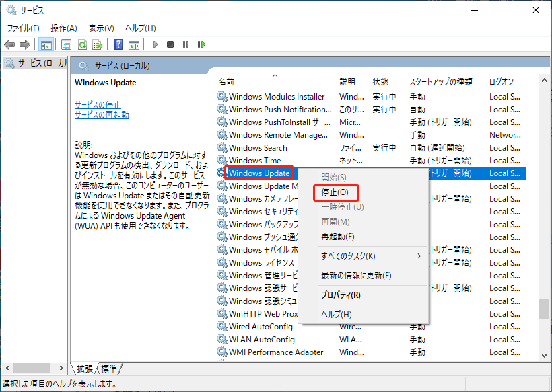Click the services list scroll-down arrow
The height and width of the screenshot is (392, 552).
[544, 355]
